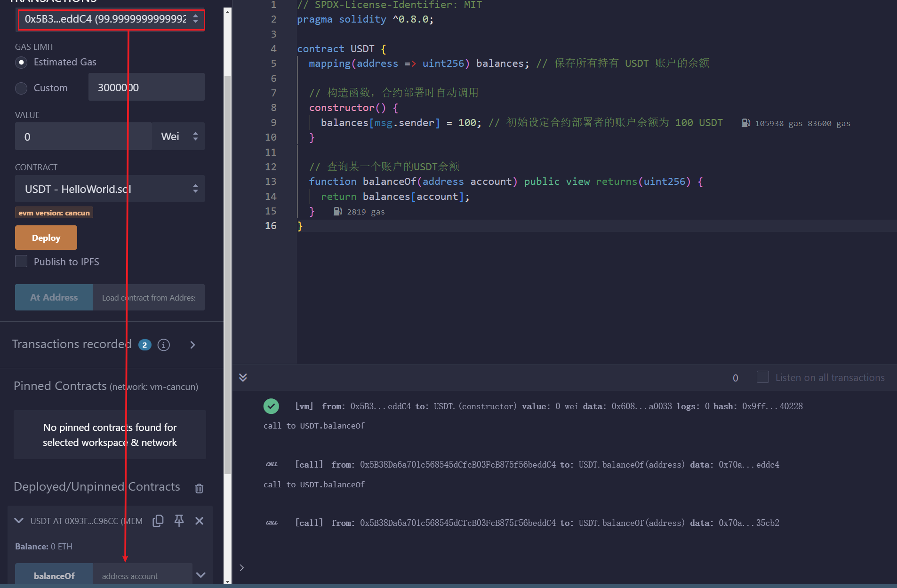Select the Estimated Gas radio button
The height and width of the screenshot is (588, 897).
pyautogui.click(x=21, y=62)
